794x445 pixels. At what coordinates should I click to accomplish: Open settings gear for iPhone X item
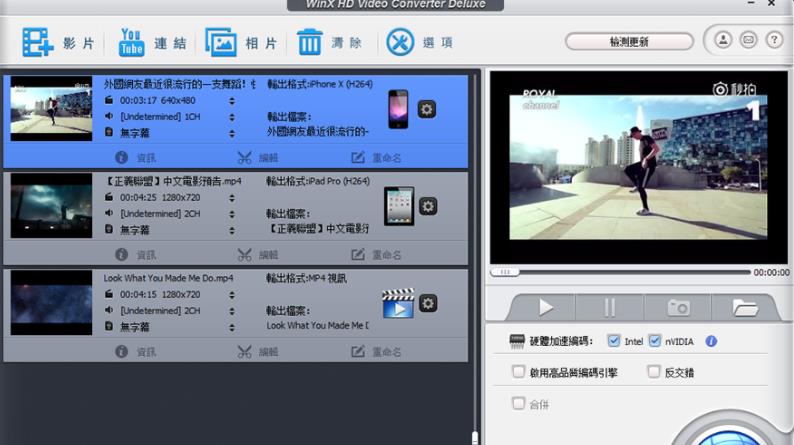pos(427,109)
